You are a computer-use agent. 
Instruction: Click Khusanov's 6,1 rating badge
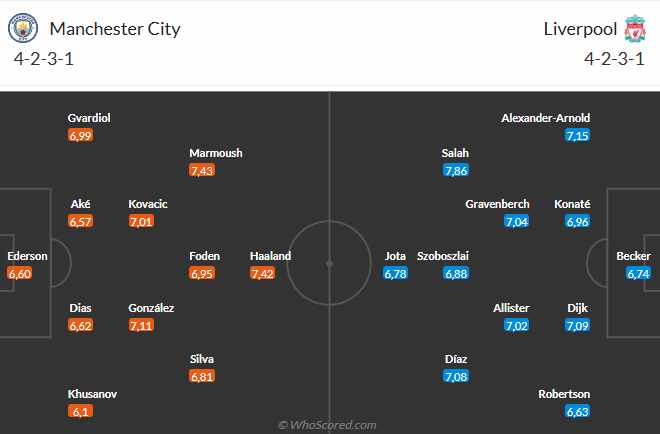[x=80, y=411]
